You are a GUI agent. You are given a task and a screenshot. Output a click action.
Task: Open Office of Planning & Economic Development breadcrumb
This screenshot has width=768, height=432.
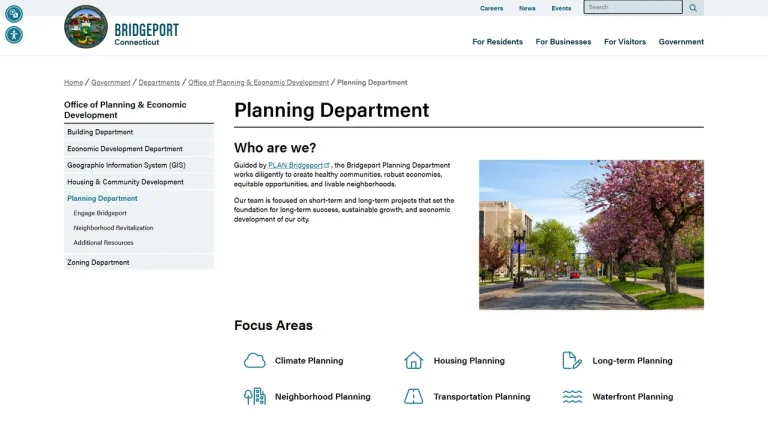[x=259, y=82]
